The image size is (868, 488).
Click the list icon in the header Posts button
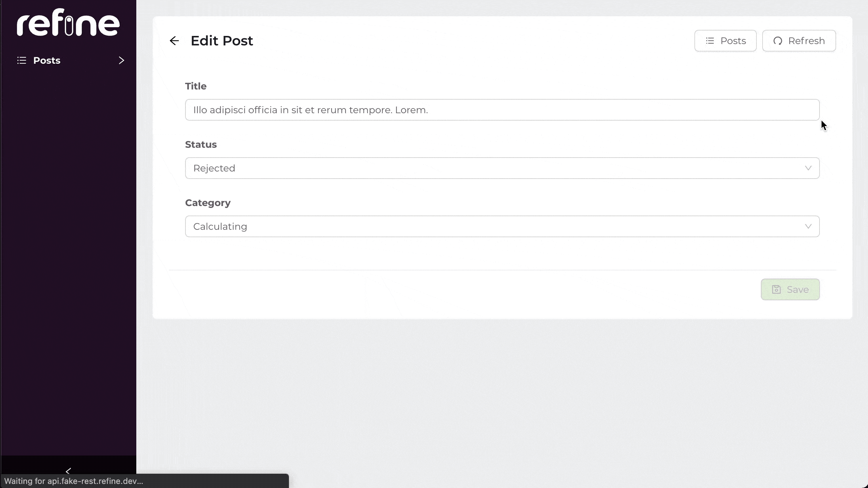(x=710, y=41)
